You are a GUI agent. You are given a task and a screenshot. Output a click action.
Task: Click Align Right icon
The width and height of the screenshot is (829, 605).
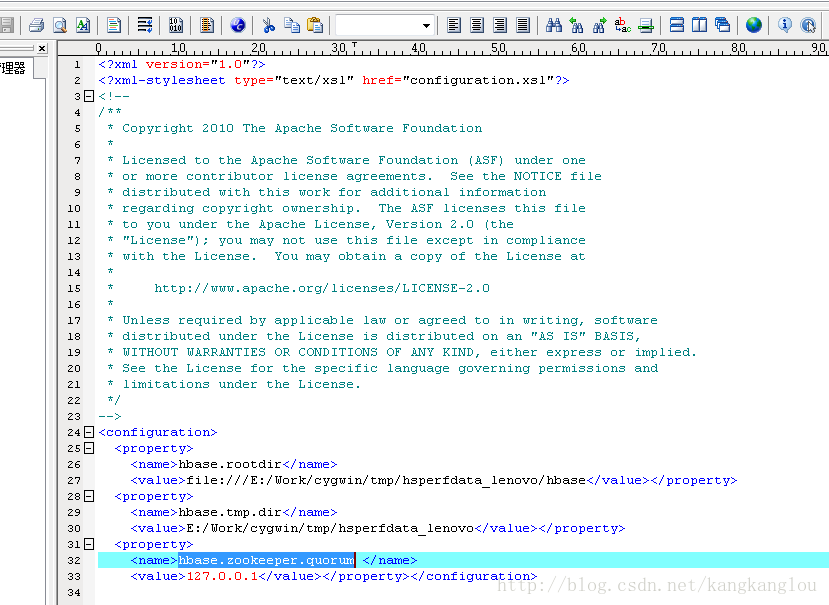[x=500, y=25]
